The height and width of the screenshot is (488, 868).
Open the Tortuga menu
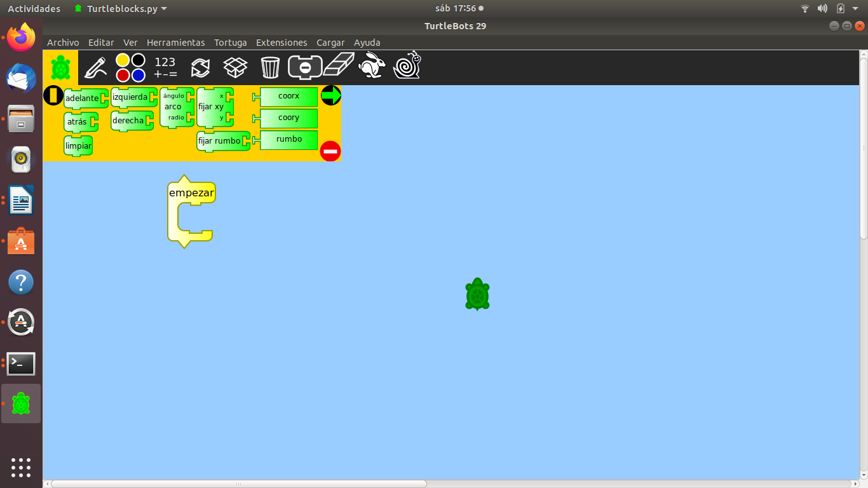point(231,43)
